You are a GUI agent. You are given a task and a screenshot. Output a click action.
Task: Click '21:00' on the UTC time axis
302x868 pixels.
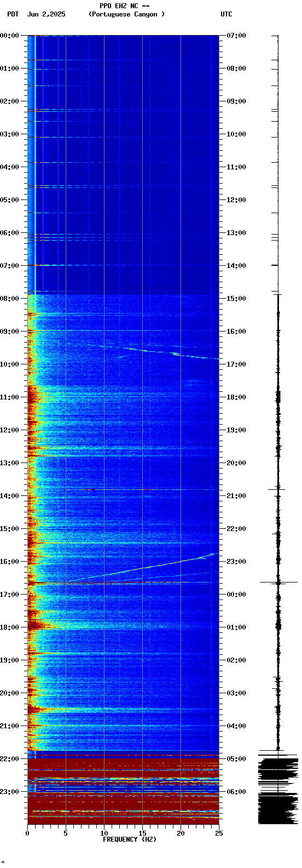[236, 496]
